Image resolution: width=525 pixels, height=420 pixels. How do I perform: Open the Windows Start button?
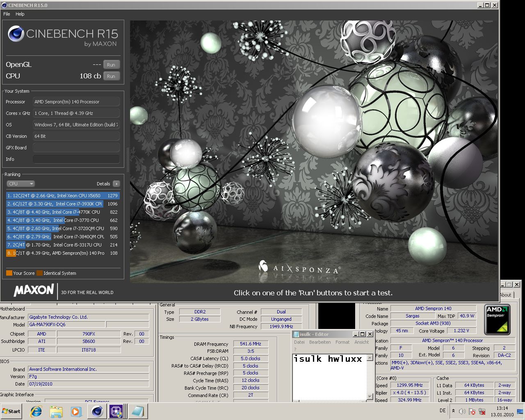tap(11, 411)
